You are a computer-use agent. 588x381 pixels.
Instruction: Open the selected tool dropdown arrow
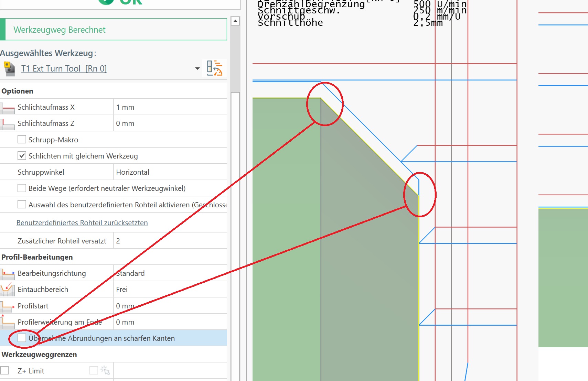pyautogui.click(x=197, y=68)
